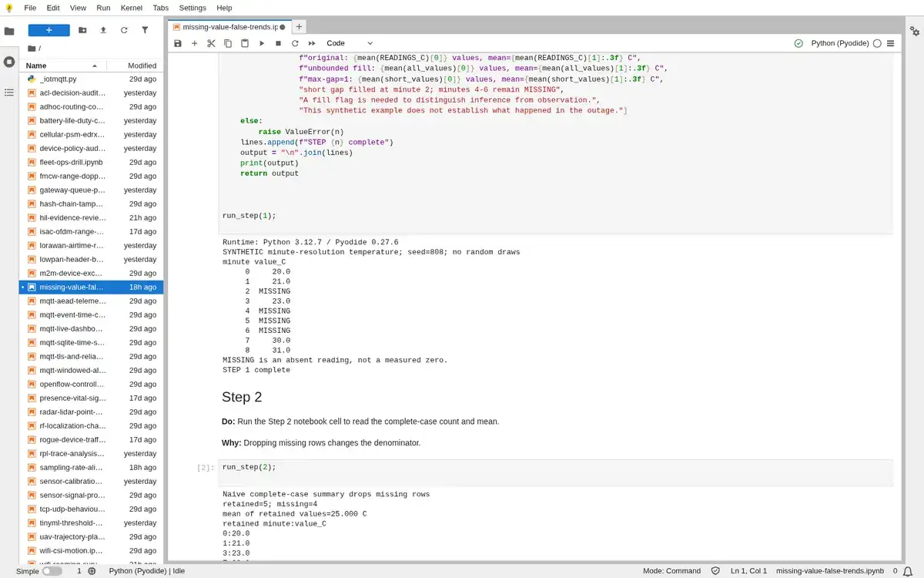
Task: Switch kernel via Python (Pyodide) button
Action: pos(840,43)
